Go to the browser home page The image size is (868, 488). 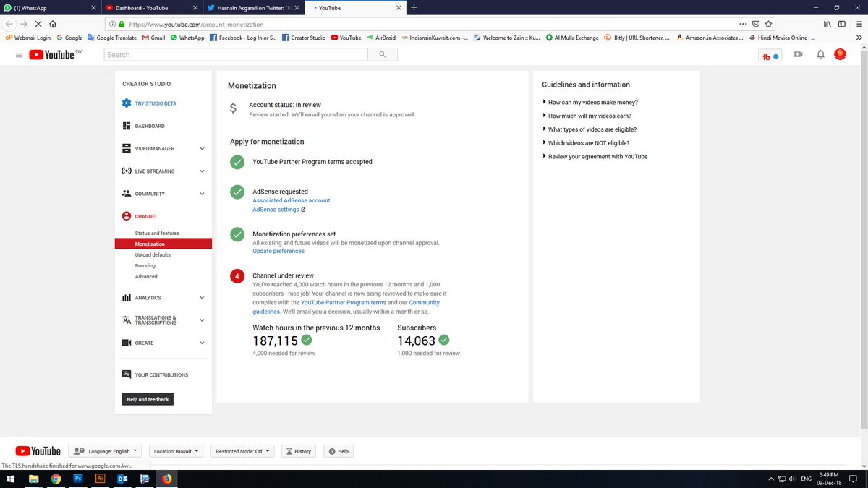coord(54,23)
